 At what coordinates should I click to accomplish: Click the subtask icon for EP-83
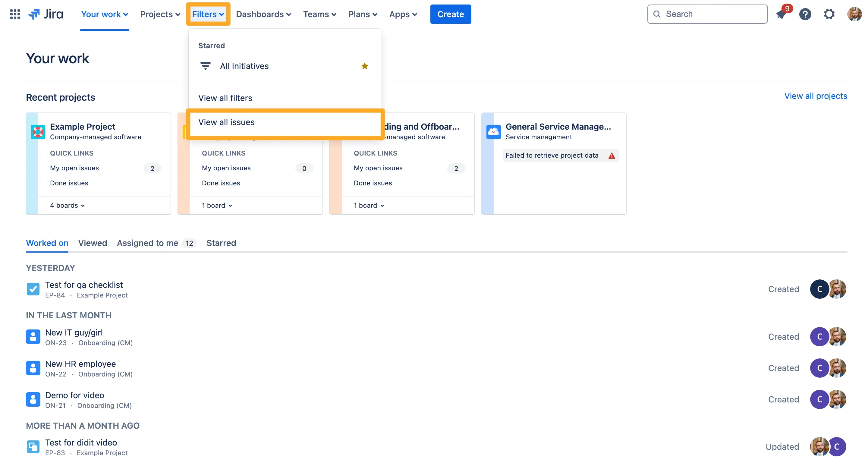click(33, 446)
